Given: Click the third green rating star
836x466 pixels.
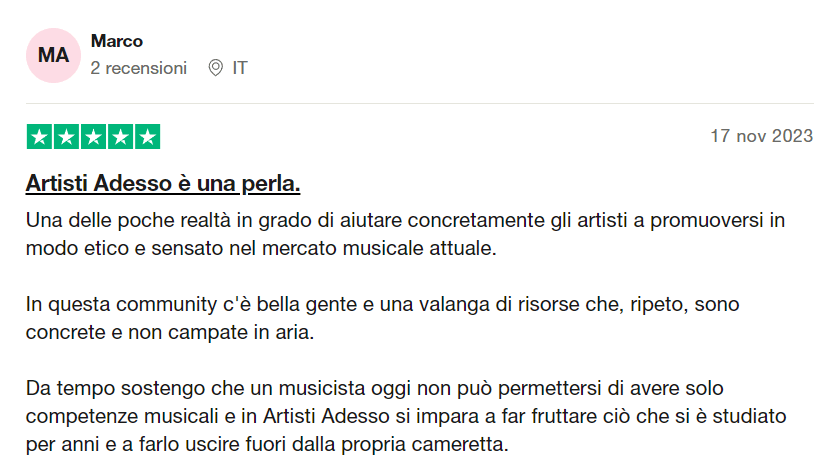Looking at the screenshot, I should pos(93,137).
